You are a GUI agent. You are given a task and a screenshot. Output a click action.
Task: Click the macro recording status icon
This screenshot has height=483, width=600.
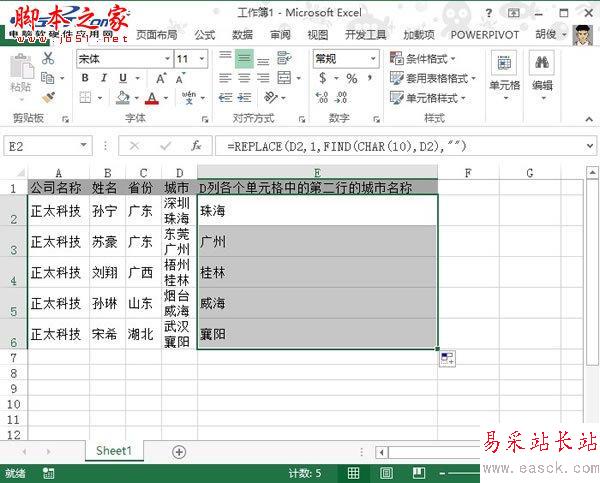tap(48, 473)
